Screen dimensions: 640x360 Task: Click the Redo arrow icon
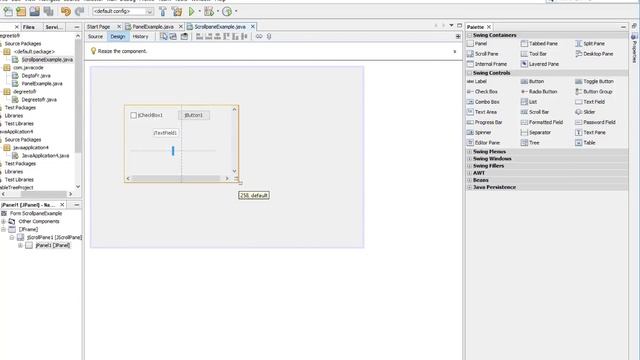click(79, 11)
